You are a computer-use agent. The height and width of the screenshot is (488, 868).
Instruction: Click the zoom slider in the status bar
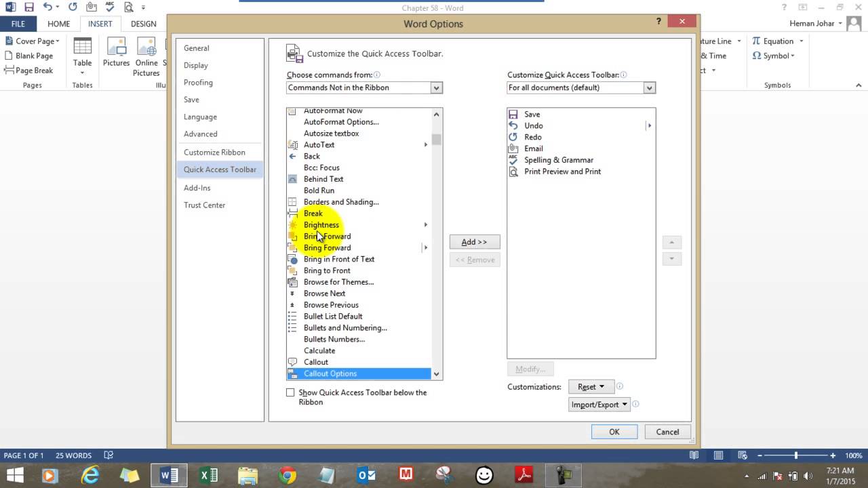tap(796, 455)
